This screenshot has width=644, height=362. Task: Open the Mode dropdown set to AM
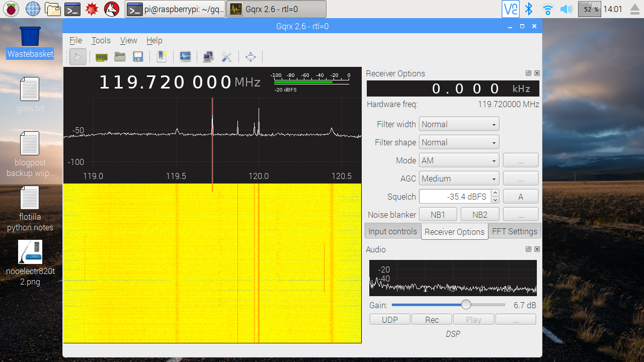459,160
